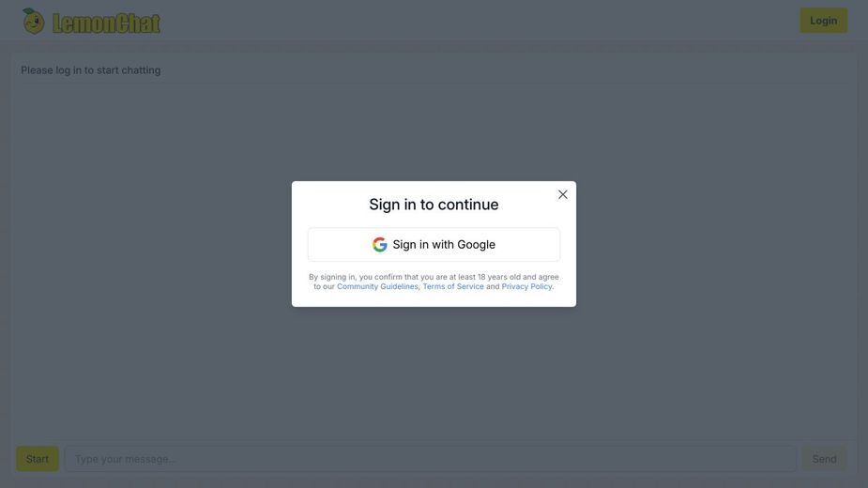Click the dimmed chat area below dialog
The image size is (868, 488).
click(434, 371)
